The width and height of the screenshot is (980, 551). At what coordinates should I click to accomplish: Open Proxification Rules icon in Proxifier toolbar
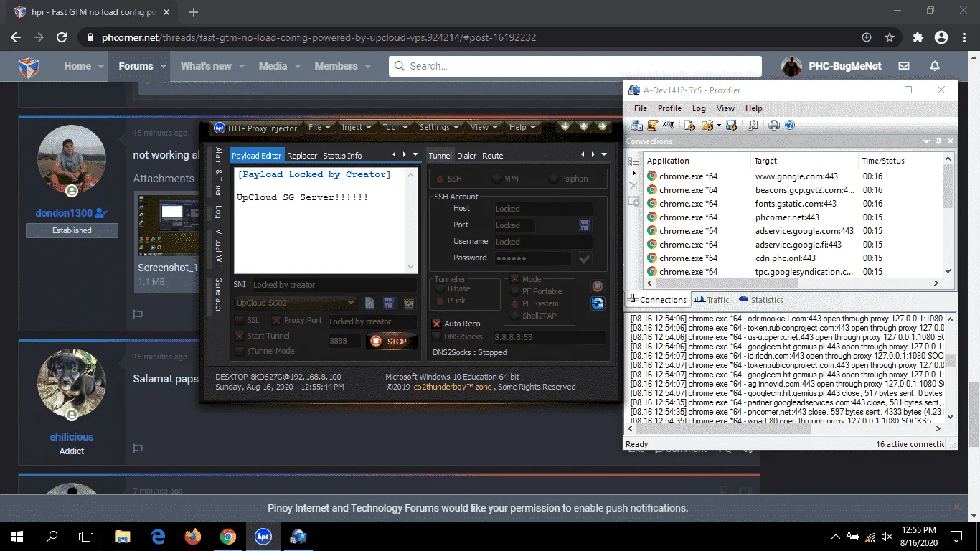point(652,126)
